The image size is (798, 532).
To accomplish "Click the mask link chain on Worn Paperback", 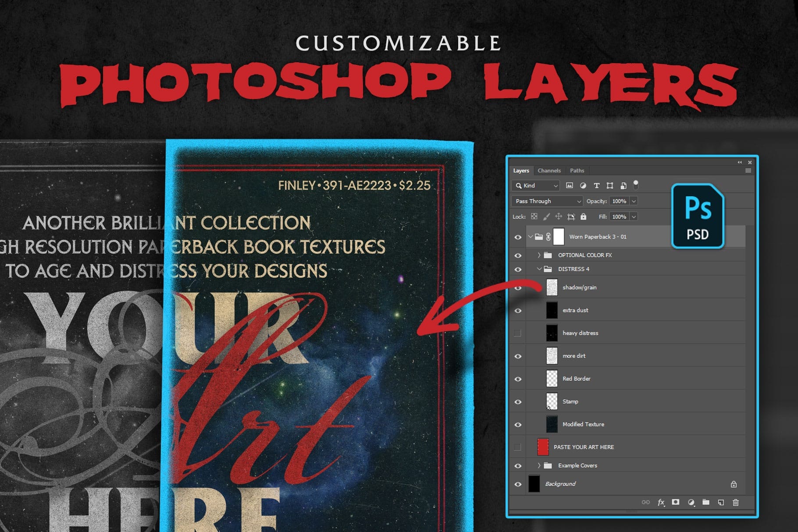I will (548, 237).
